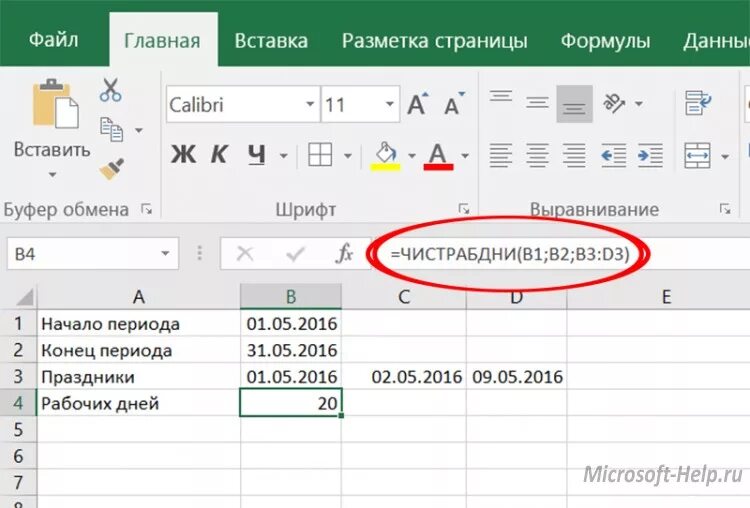Open Шрифт group dialog launcher
Screen dimensions: 750x508
464,209
